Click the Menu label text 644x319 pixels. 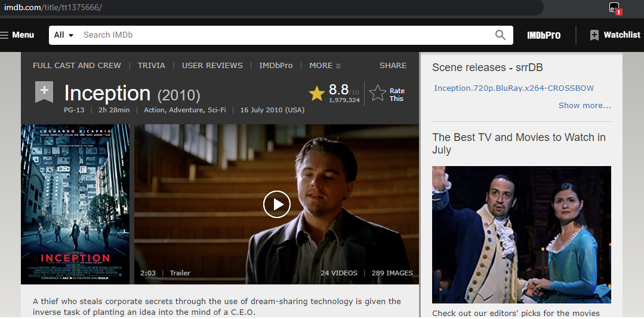[23, 35]
